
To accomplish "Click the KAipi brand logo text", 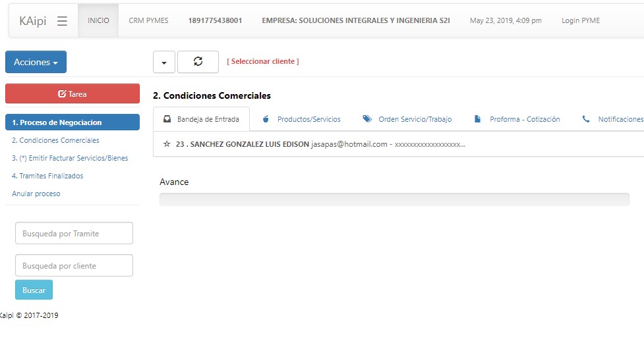I will (33, 21).
